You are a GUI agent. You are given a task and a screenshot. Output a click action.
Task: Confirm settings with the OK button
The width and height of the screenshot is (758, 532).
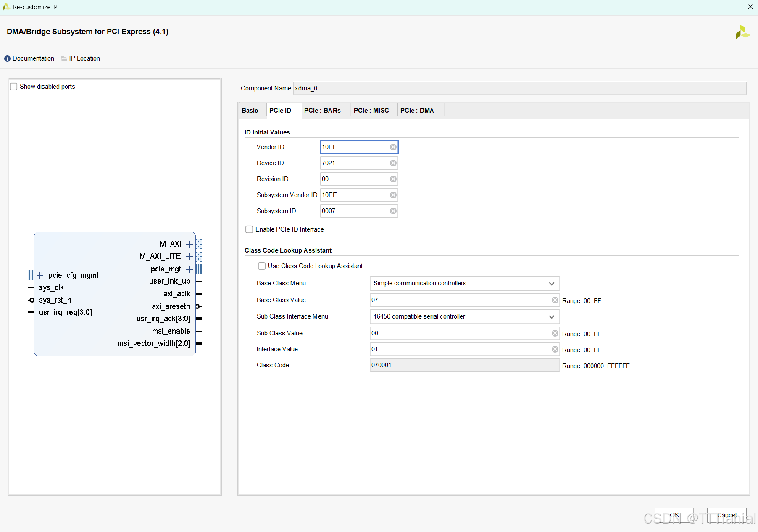(674, 515)
